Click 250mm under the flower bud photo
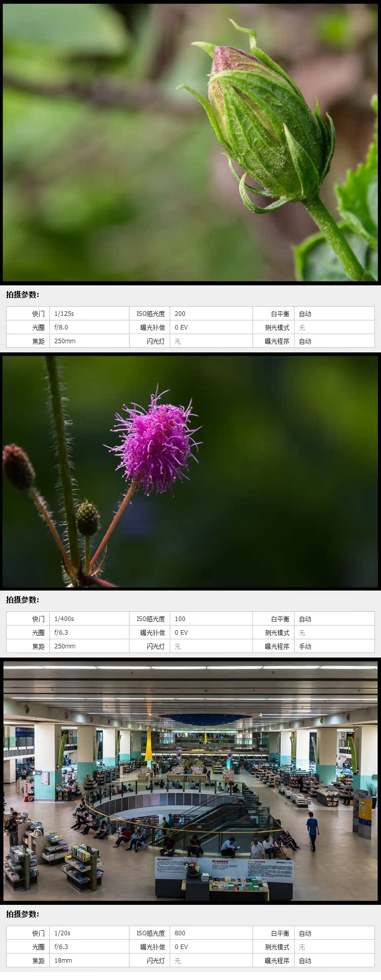The width and height of the screenshot is (381, 980). (65, 341)
